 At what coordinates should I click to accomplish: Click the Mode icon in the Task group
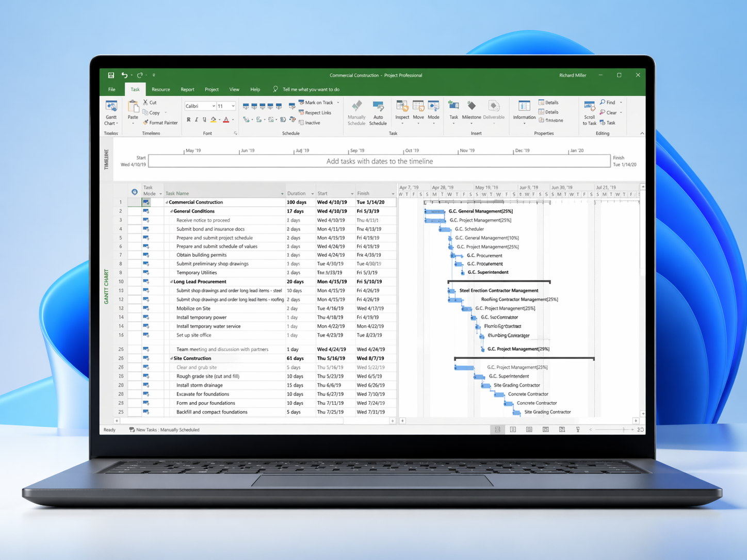(x=434, y=106)
